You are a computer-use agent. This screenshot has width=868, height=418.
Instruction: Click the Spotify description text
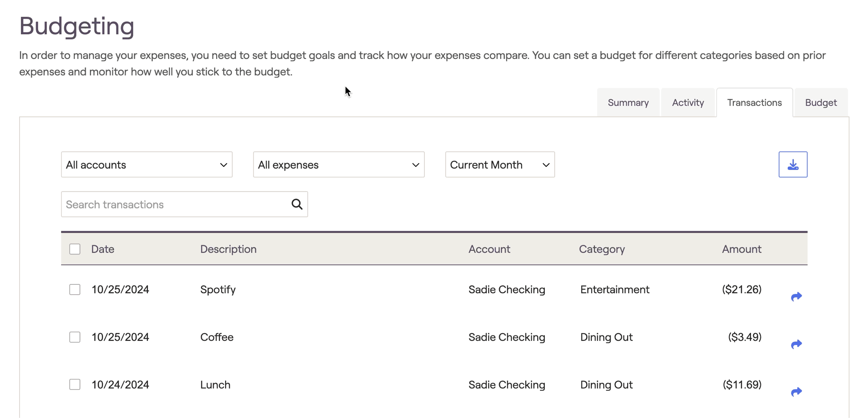coord(218,289)
